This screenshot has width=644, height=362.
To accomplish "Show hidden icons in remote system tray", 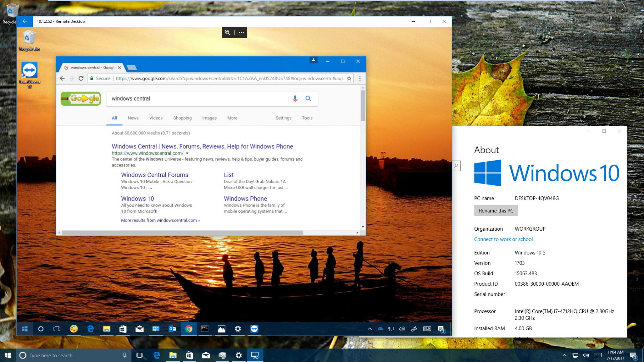I will tap(370, 329).
